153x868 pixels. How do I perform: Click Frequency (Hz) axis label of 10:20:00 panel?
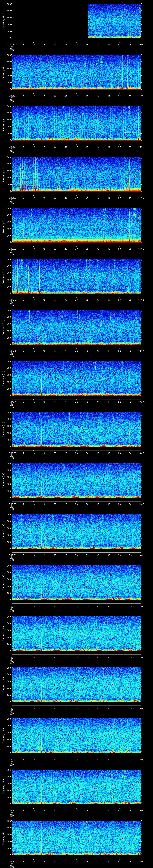[3, 583]
